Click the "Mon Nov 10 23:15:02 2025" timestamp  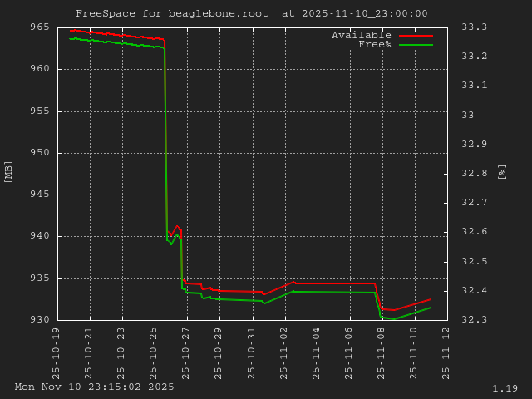(x=95, y=387)
